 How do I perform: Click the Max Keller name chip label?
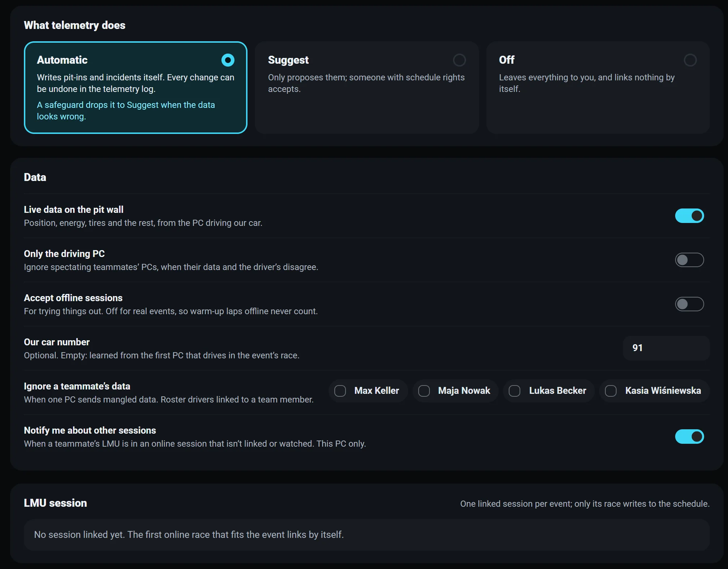[376, 391]
